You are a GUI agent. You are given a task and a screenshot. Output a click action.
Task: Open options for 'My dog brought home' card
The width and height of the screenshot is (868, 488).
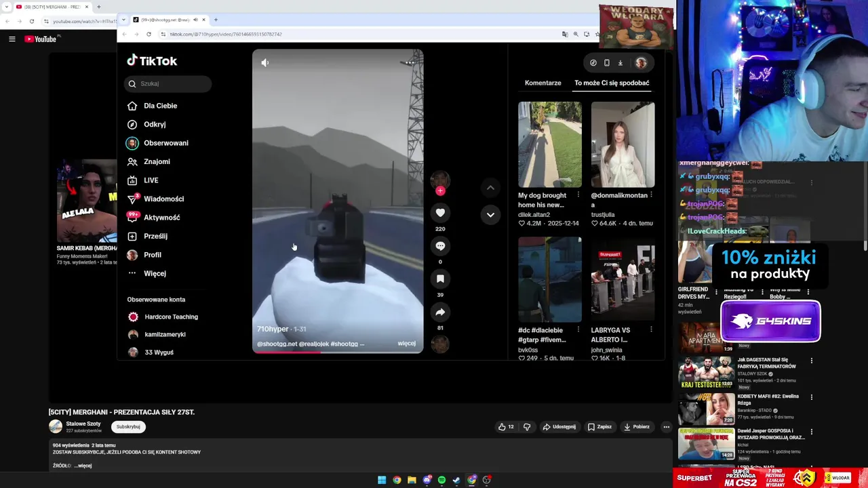pos(578,195)
